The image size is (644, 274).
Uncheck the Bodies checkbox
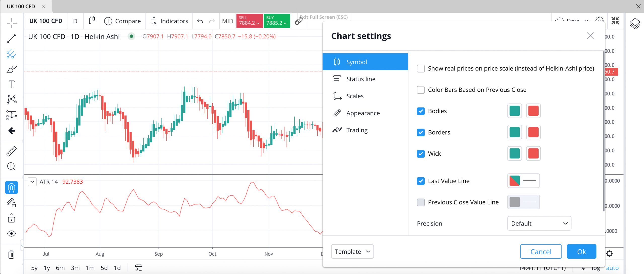(x=421, y=111)
